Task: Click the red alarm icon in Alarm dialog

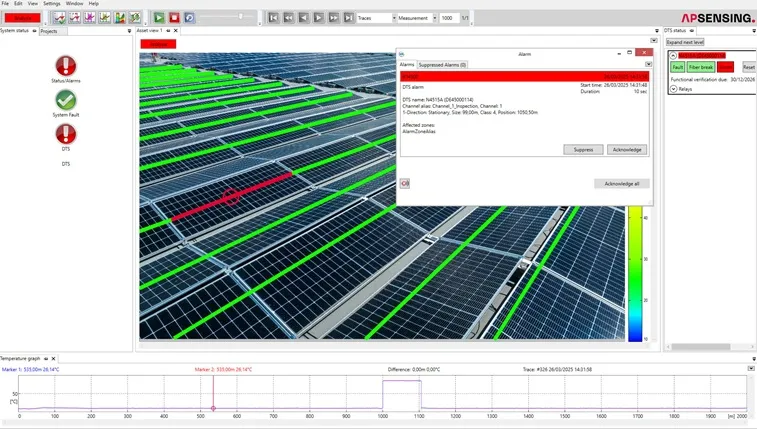Action: point(405,183)
